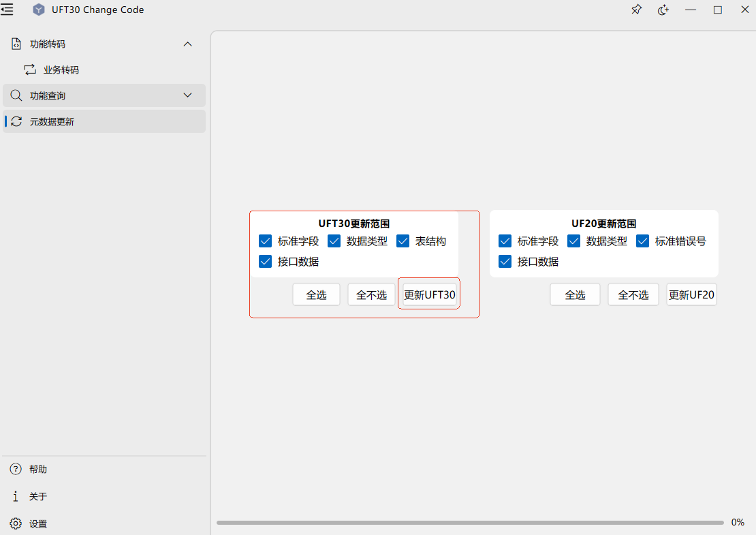The height and width of the screenshot is (535, 756).
Task: Toggle the hamburger navigation menu
Action: [x=7, y=9]
